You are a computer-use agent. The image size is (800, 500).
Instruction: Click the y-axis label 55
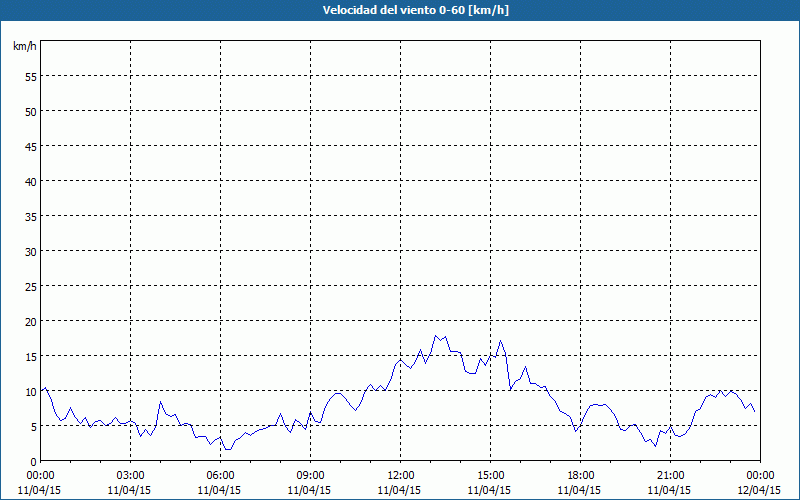(x=31, y=77)
